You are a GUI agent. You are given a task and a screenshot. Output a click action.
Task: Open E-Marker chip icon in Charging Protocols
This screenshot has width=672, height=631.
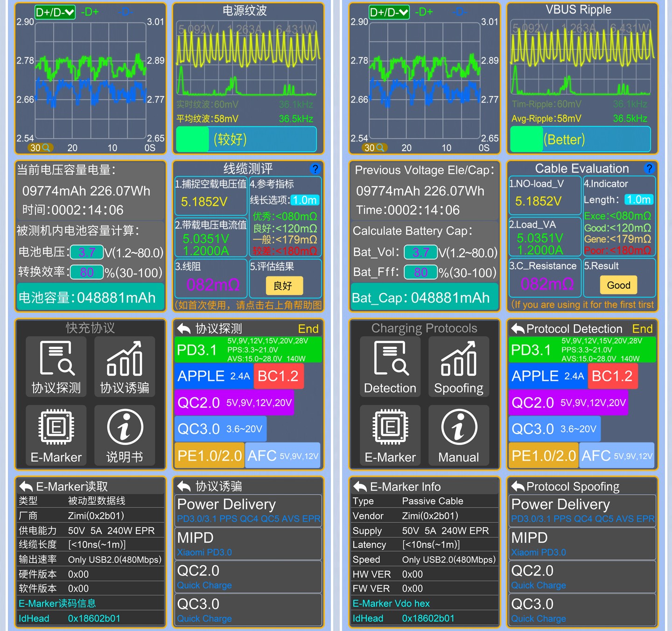(x=390, y=435)
